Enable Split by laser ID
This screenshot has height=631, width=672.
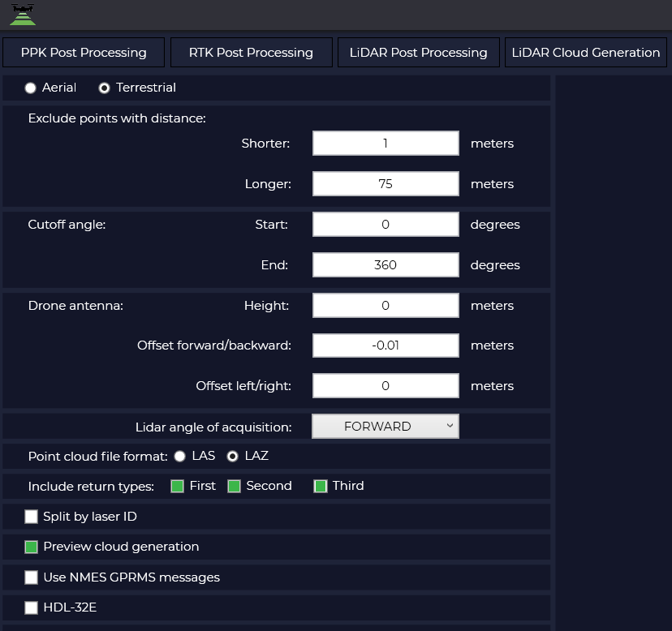[32, 517]
